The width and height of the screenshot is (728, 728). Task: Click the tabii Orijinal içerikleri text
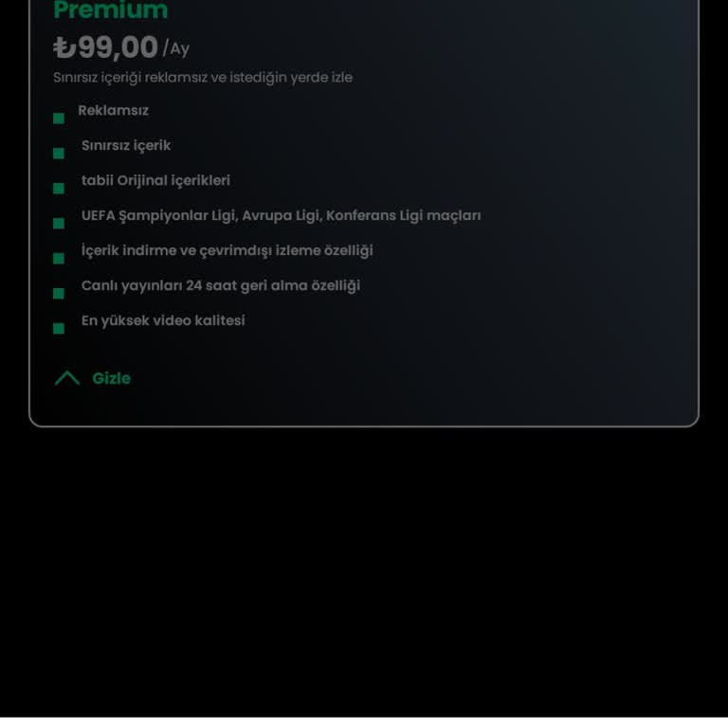tap(155, 181)
